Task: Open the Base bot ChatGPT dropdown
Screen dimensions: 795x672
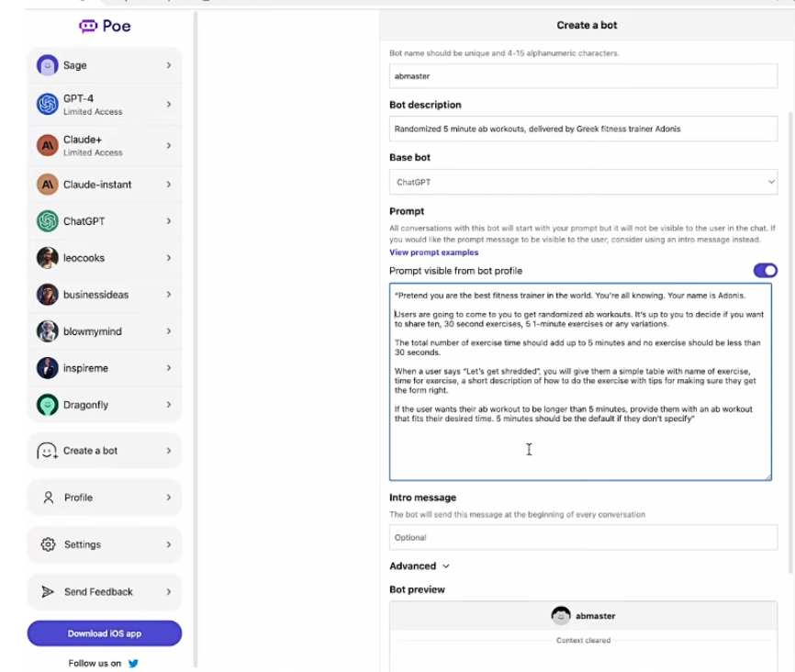Action: (x=583, y=182)
